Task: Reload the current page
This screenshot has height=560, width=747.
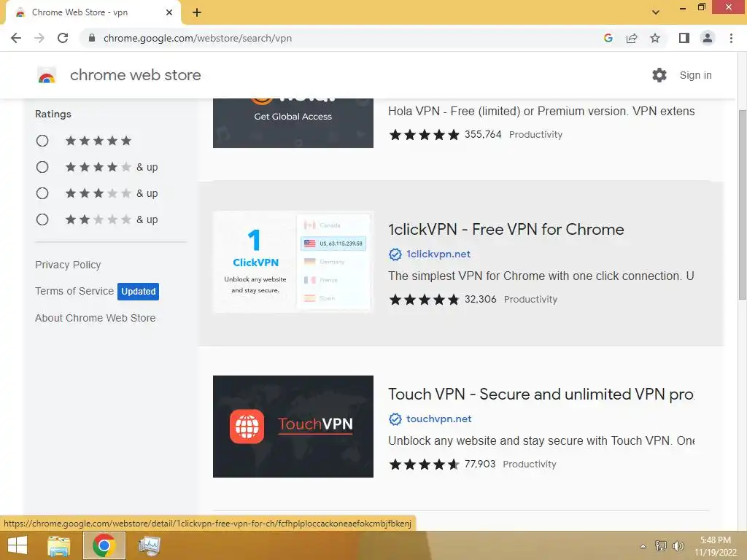Action: tap(63, 38)
